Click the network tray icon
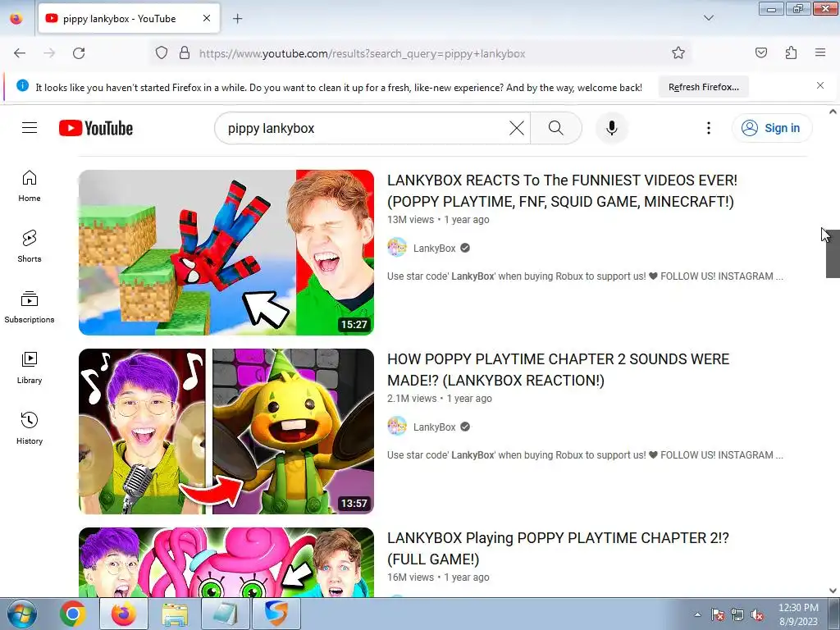Image resolution: width=840 pixels, height=630 pixels. click(737, 614)
